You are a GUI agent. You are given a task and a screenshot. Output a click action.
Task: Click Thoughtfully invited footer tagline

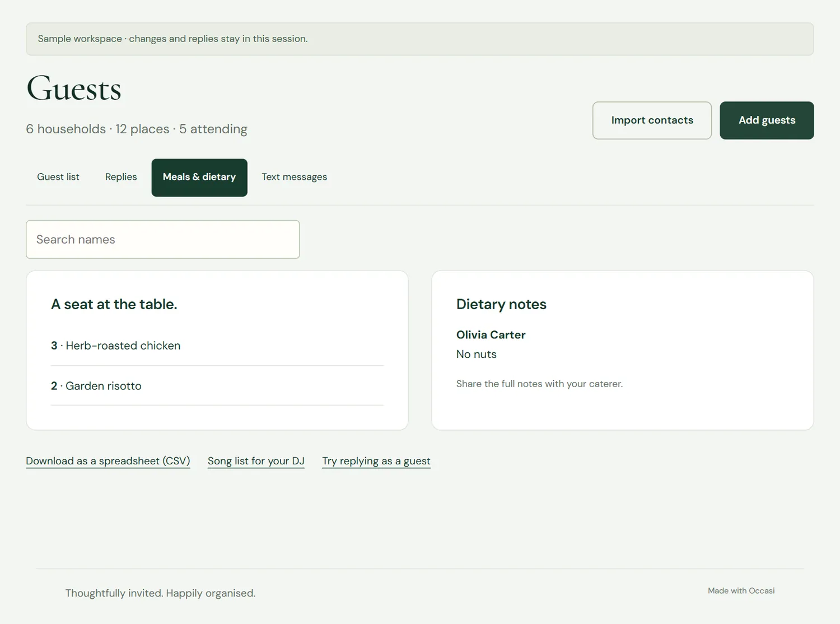click(x=160, y=593)
